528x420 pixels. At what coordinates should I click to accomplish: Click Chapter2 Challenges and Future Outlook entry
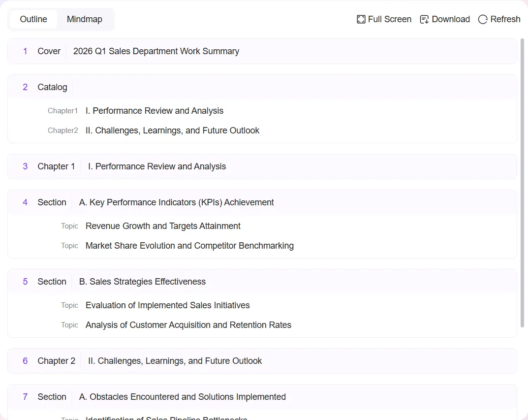click(x=172, y=130)
